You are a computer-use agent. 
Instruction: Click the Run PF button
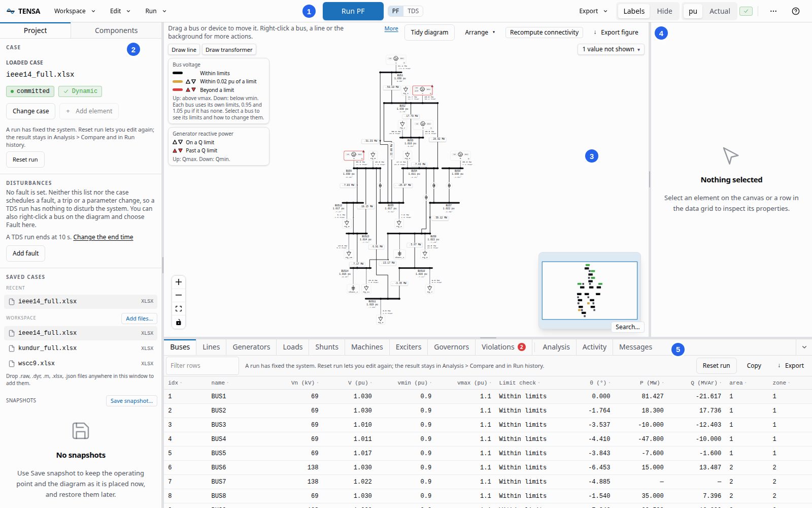coord(353,11)
